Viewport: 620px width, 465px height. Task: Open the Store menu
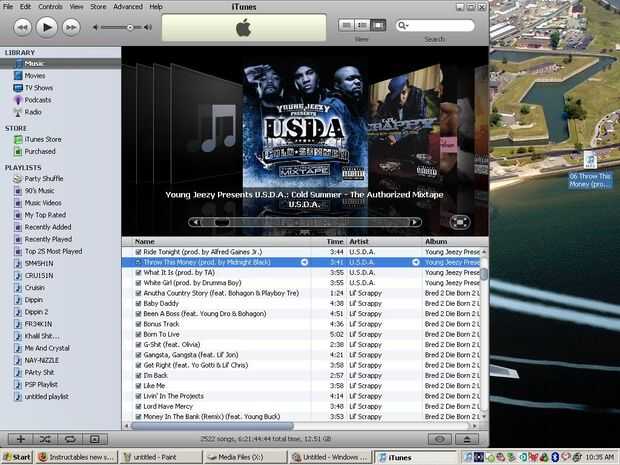click(98, 6)
